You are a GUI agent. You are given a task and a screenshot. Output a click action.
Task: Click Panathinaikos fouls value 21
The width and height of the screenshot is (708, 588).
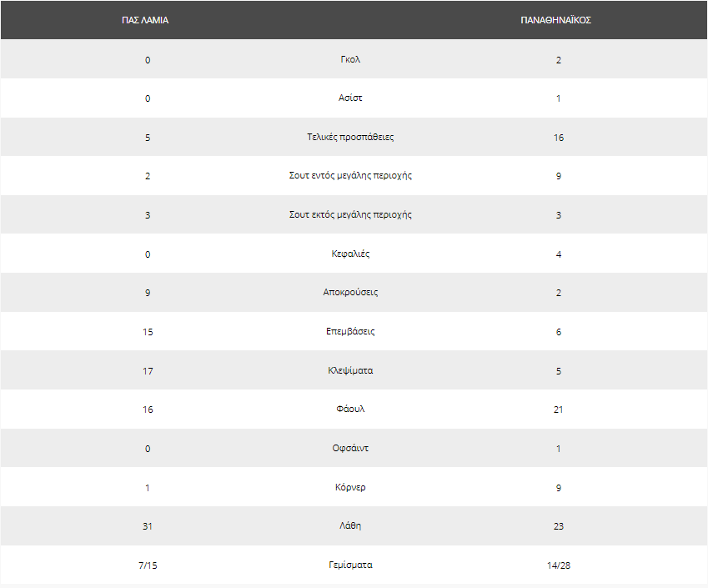click(559, 410)
